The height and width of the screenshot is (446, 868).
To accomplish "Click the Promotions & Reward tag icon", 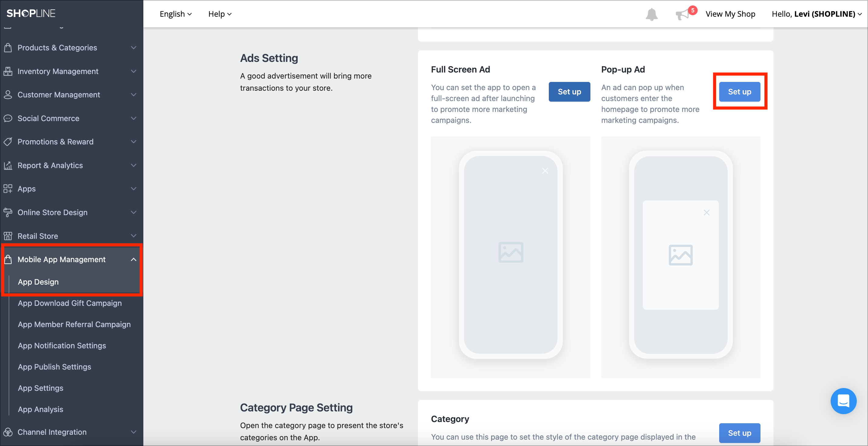I will pyautogui.click(x=8, y=141).
